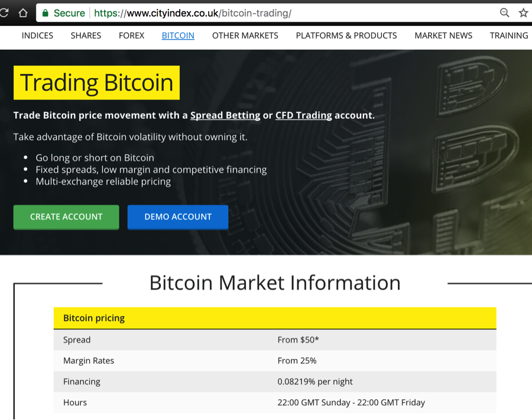Bookmark this page with the star icon

click(x=523, y=13)
